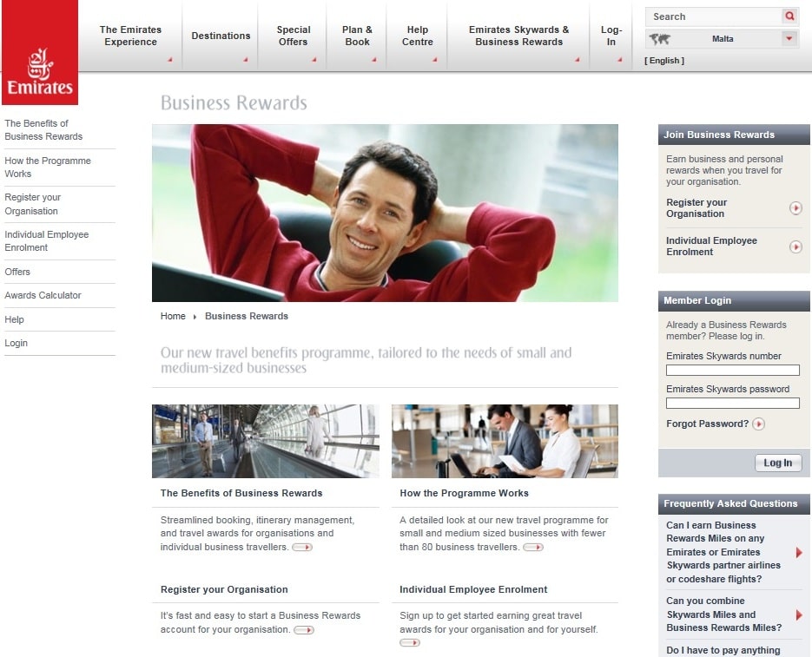Click the travellers with laptop thumbnail
The height and width of the screenshot is (657, 812).
pyautogui.click(x=505, y=441)
